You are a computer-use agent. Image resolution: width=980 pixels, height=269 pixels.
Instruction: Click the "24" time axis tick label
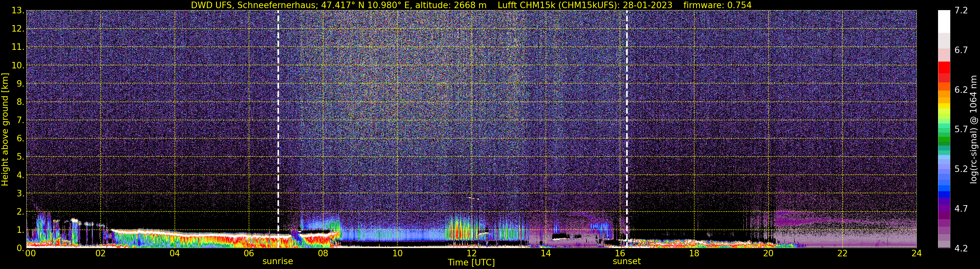917,253
